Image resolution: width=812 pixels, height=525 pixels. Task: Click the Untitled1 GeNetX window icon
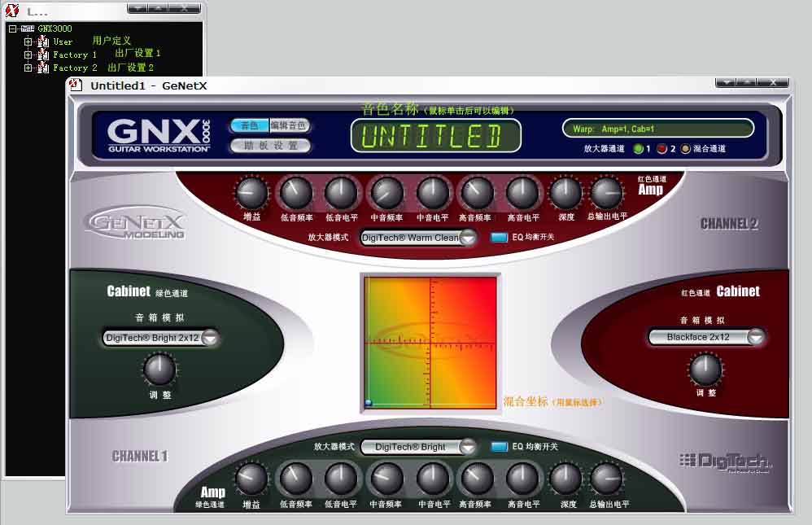[76, 85]
